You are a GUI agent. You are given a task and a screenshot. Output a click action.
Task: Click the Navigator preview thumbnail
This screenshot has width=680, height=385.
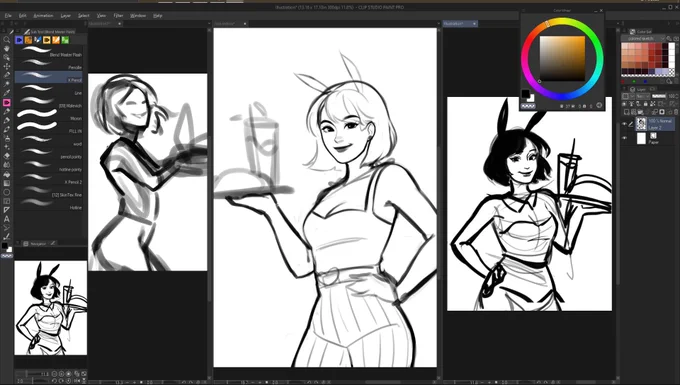click(50, 307)
